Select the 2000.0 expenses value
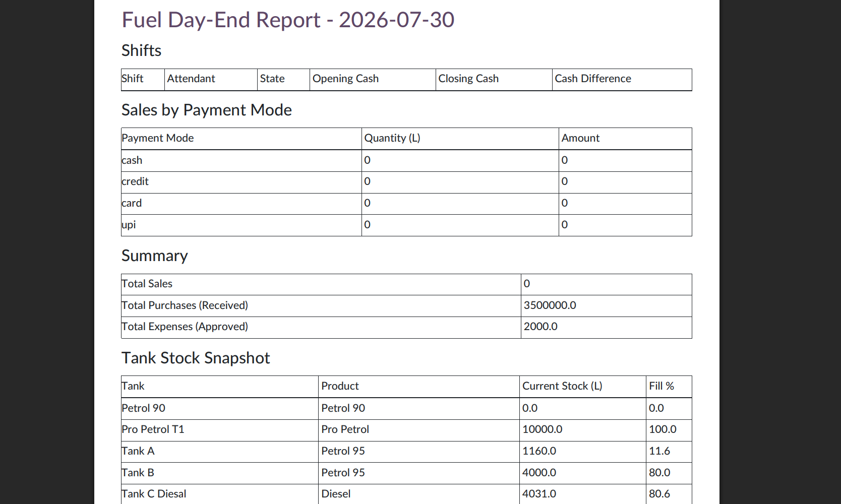841x504 pixels. tap(540, 327)
